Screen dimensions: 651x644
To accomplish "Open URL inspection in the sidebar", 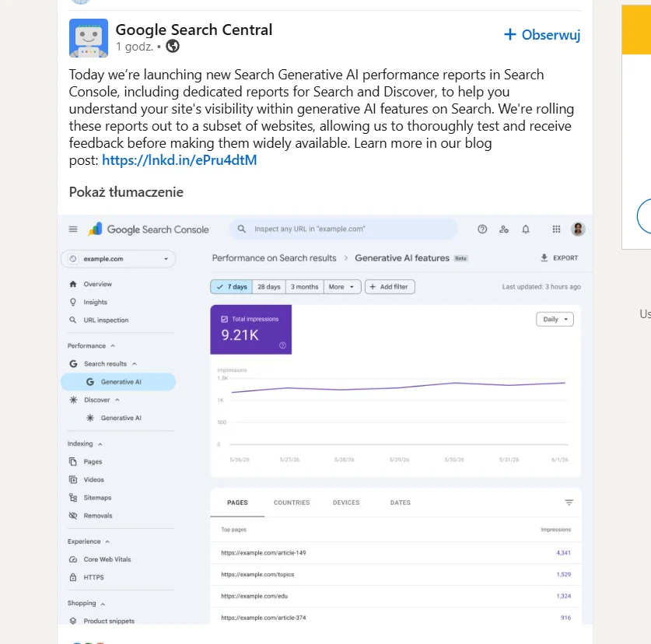I will [106, 320].
